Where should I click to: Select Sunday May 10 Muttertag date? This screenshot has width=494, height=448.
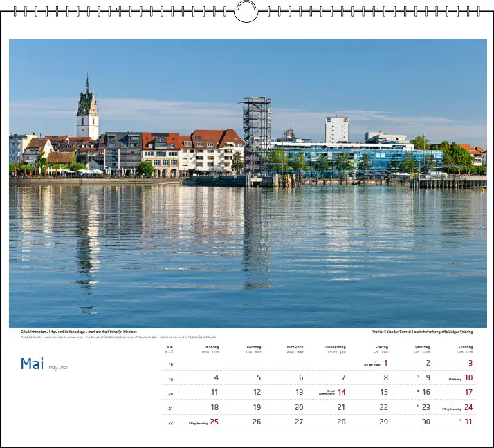coord(468,377)
